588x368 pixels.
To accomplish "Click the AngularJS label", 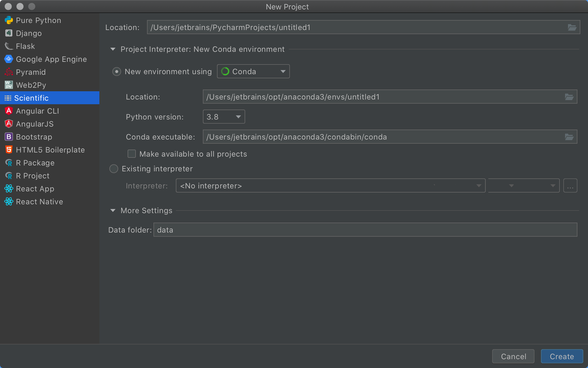I will point(35,124).
